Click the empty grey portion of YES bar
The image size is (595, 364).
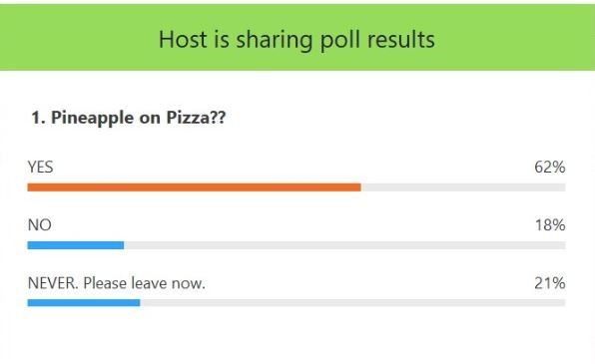point(463,187)
